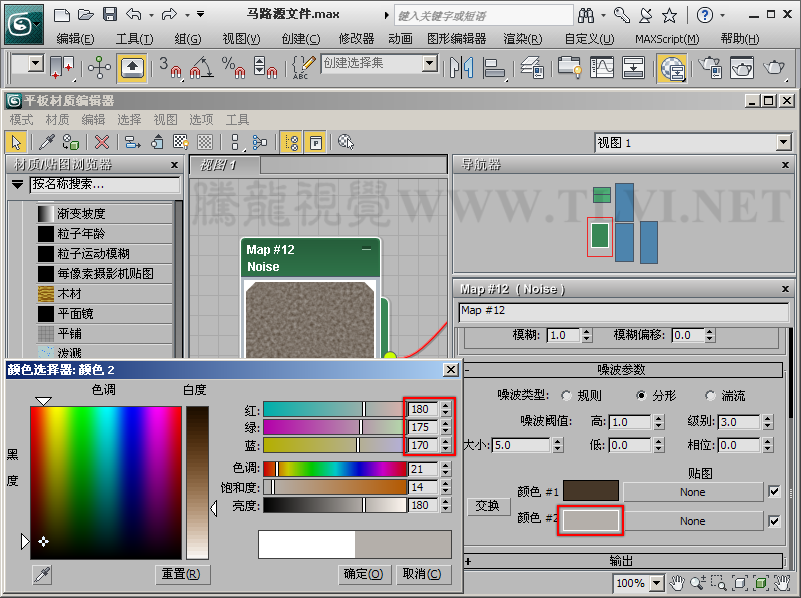This screenshot has width=801, height=598.
Task: Click the layout children icon in editor toolbar
Action: coord(260,142)
